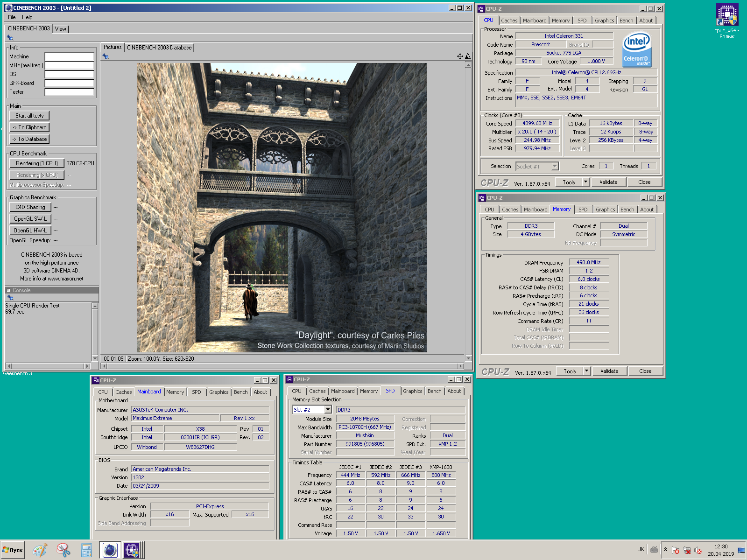Open the Windows Start (Пуск) menu
The image size is (747, 560).
click(13, 550)
